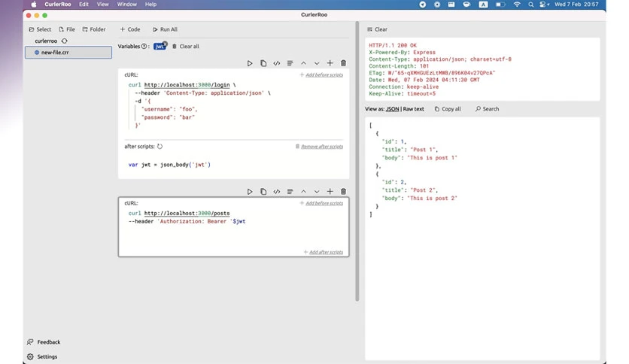Run the login request with play icon
The width and height of the screenshot is (629, 364).
point(250,63)
